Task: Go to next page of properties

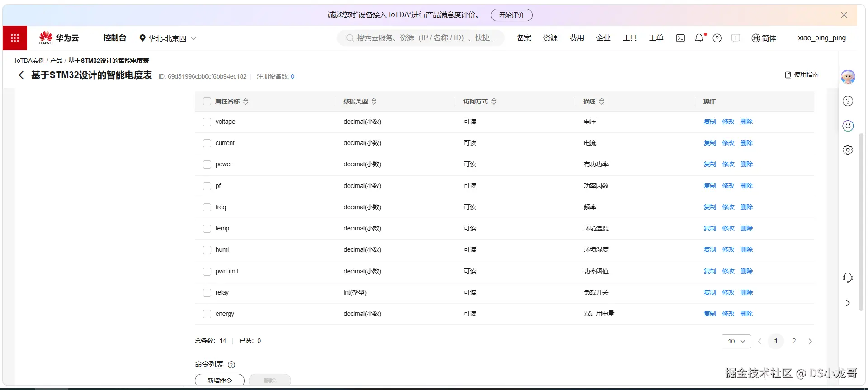Action: [x=810, y=341]
